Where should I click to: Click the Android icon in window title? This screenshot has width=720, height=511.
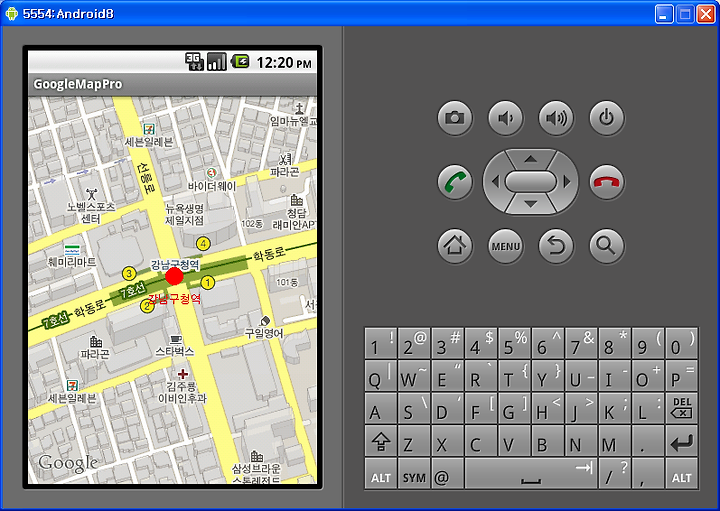tap(11, 14)
